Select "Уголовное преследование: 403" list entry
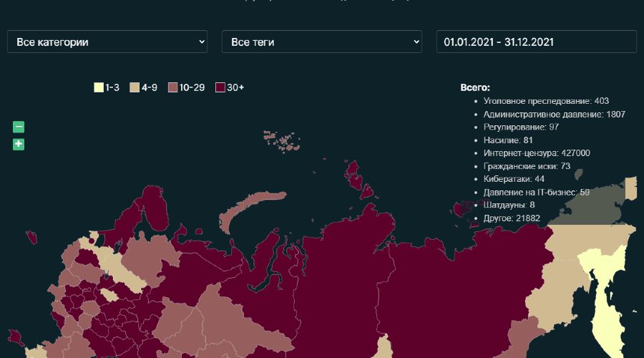The width and height of the screenshot is (644, 358). (546, 101)
